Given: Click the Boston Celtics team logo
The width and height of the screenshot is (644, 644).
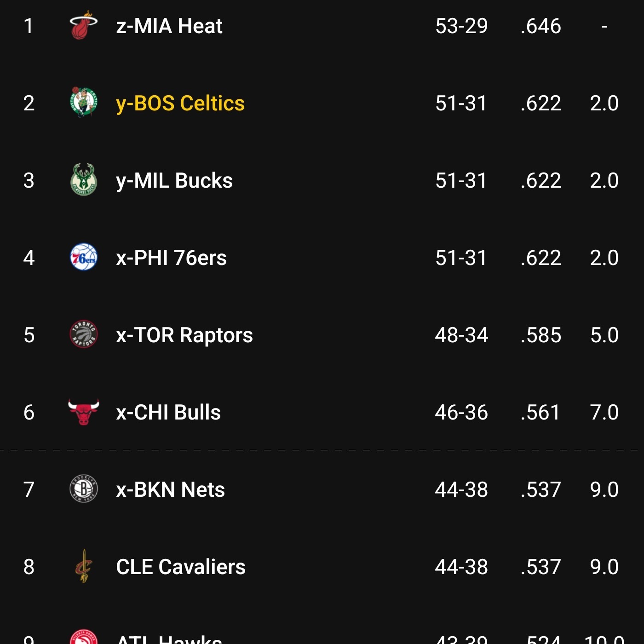Looking at the screenshot, I should point(83,103).
